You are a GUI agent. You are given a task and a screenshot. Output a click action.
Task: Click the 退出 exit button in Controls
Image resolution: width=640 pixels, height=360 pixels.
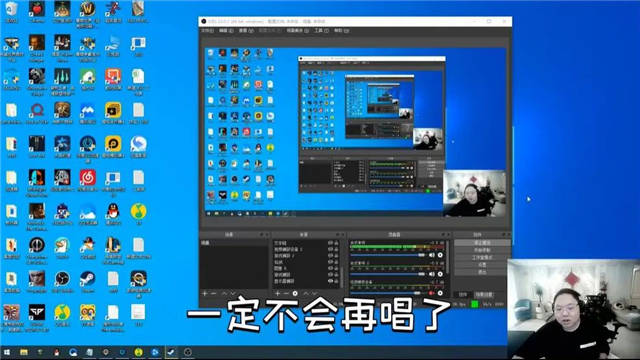coord(482,272)
